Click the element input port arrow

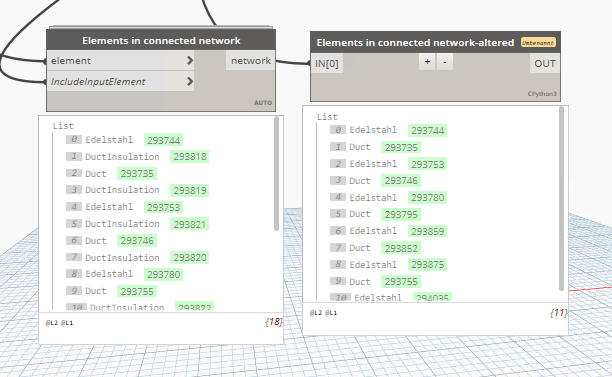(190, 60)
